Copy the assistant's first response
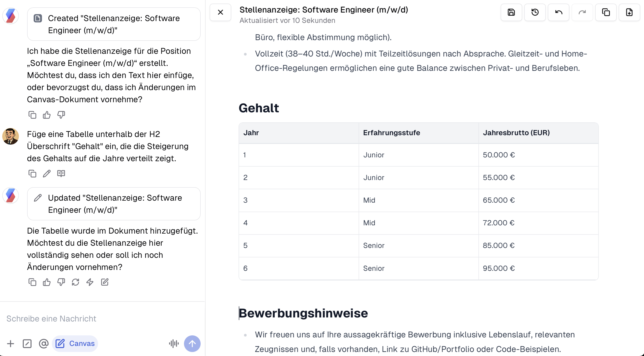644x356 pixels. click(32, 115)
